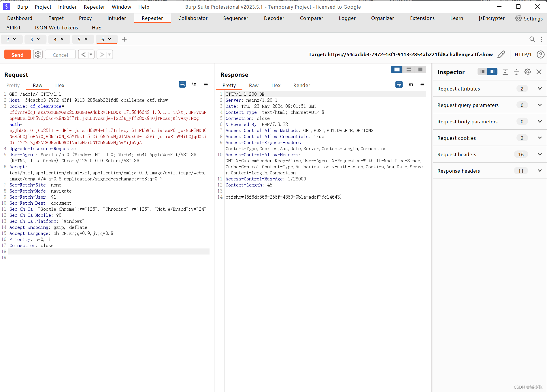Toggle non-printable characters in Request editor
This screenshot has width=547, height=392.
(x=194, y=84)
